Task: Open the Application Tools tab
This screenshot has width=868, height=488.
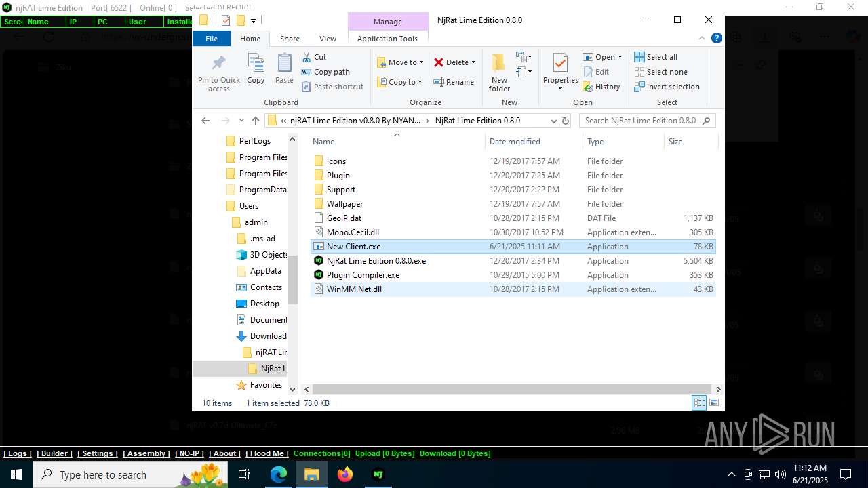Action: [x=387, y=39]
